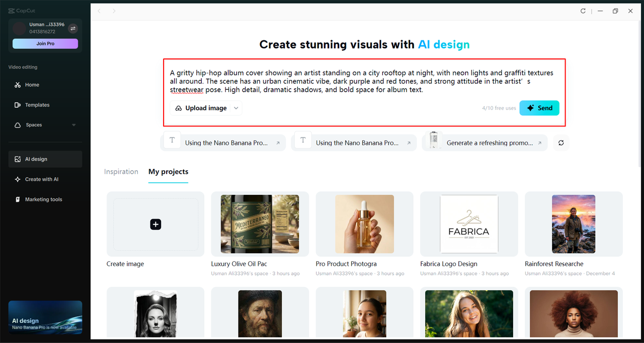644x343 pixels.
Task: Click the Upload image icon
Action: 178,108
